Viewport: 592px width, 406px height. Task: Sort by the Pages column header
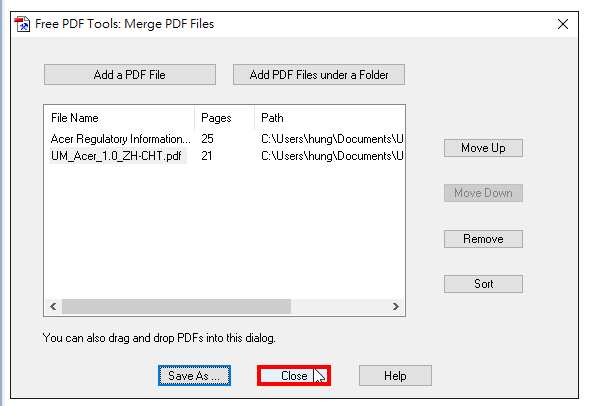pos(225,118)
